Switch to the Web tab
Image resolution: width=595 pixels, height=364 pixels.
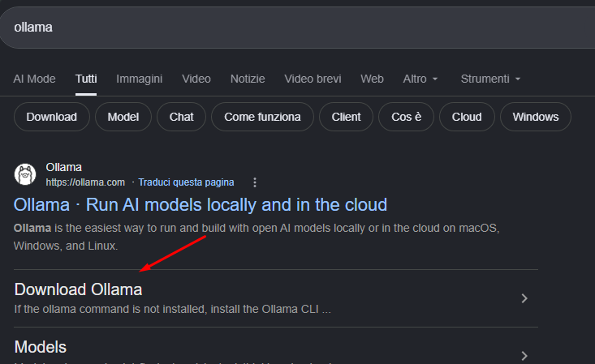pos(372,79)
